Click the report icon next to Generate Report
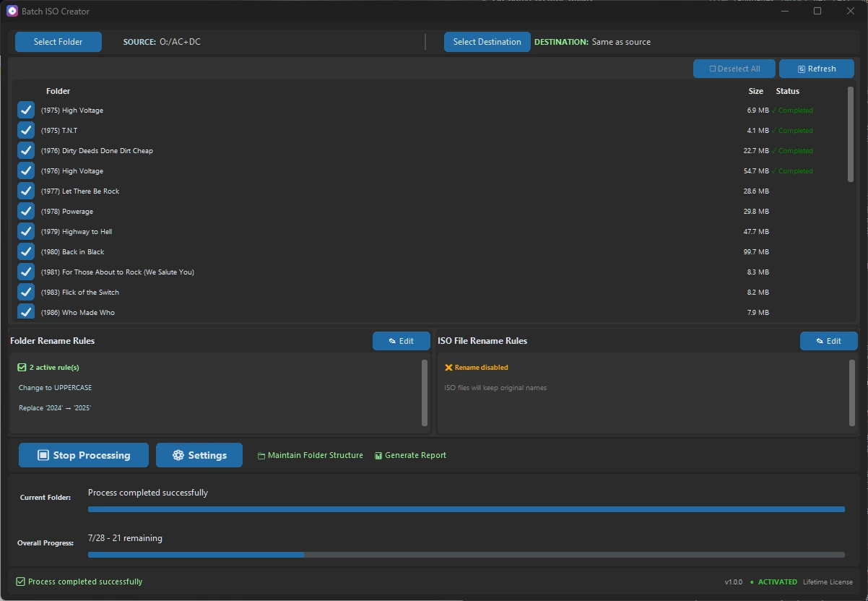Image resolution: width=868 pixels, height=601 pixels. (x=378, y=455)
